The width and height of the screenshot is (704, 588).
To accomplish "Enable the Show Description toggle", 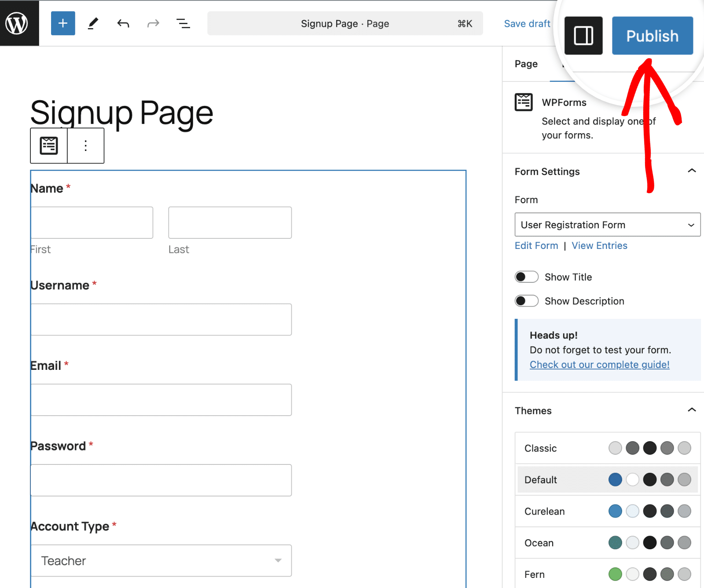I will [x=527, y=301].
